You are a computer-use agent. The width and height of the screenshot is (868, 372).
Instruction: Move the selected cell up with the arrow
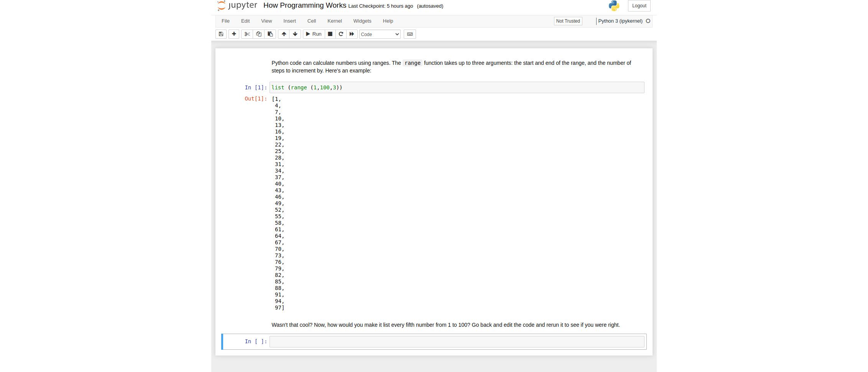pyautogui.click(x=284, y=34)
